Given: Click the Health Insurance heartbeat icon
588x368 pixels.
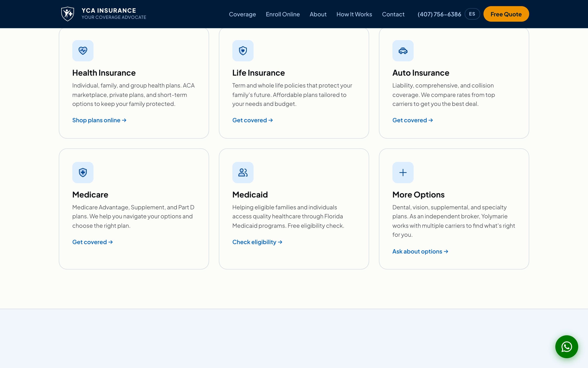Looking at the screenshot, I should click(83, 51).
